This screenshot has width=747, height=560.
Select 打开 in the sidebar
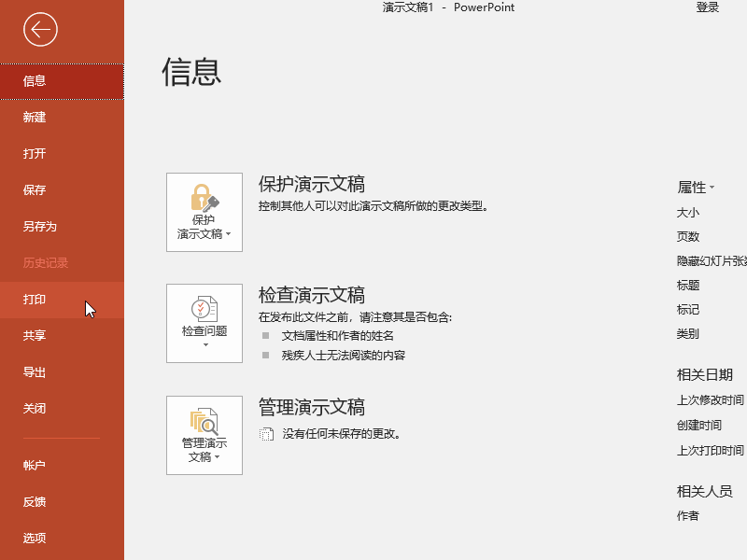[62, 153]
